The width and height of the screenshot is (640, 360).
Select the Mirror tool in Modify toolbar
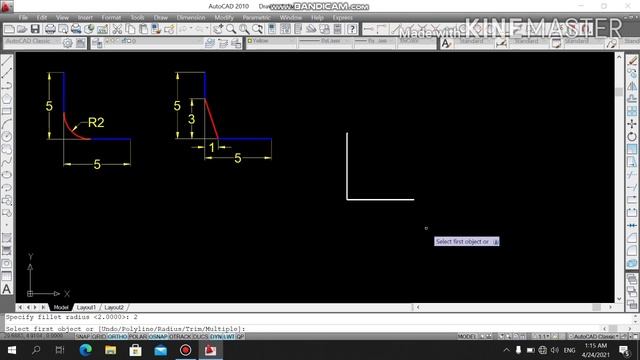(632, 86)
